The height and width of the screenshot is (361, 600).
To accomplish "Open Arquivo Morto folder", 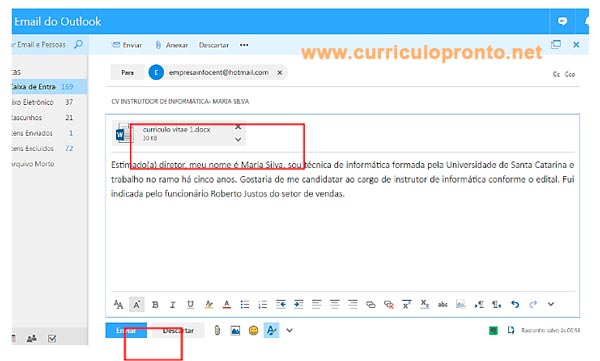I will tap(49, 164).
